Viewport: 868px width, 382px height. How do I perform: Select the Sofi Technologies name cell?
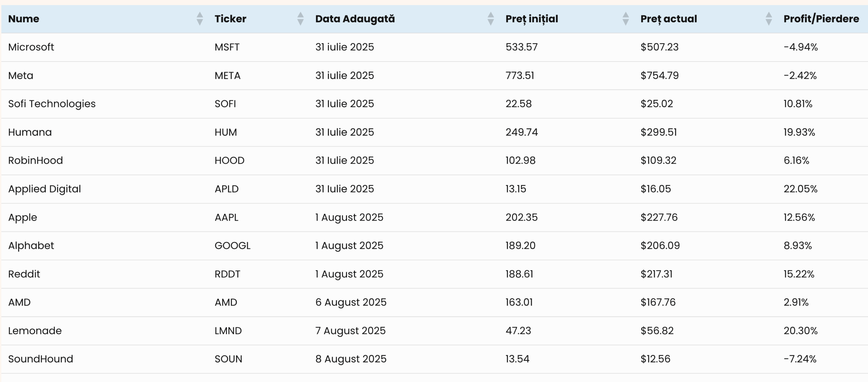pos(52,104)
